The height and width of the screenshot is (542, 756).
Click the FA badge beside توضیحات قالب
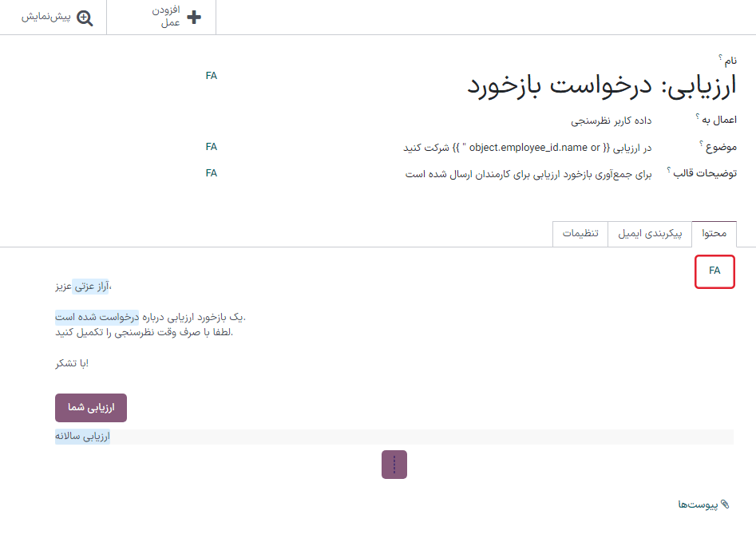tap(211, 173)
